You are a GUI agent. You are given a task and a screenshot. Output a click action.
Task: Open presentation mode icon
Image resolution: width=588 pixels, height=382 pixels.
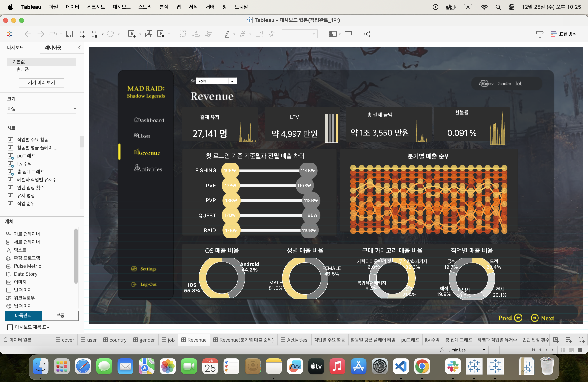(349, 34)
